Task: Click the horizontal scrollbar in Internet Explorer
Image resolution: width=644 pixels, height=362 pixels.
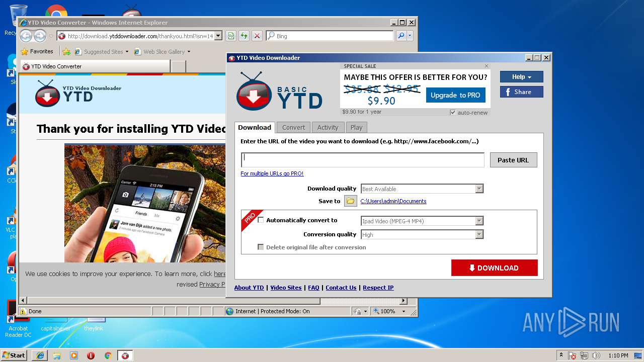Action: [x=173, y=301]
